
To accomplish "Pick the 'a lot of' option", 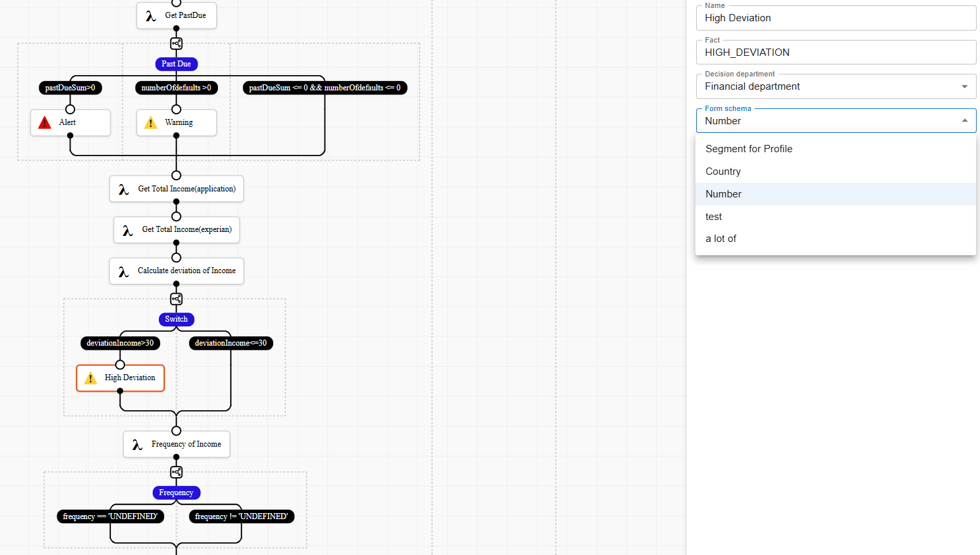I will (x=721, y=239).
